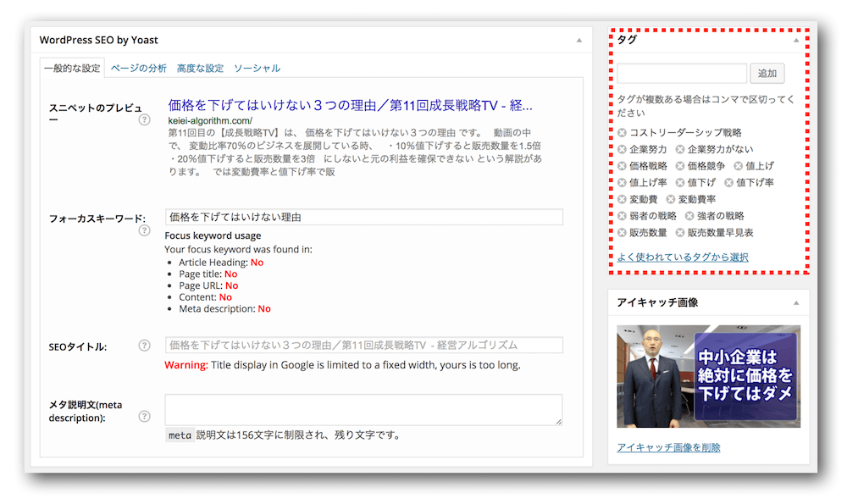Viewport: 847px width, 504px height.
Task: Click inside the new tag input field
Action: 682,74
